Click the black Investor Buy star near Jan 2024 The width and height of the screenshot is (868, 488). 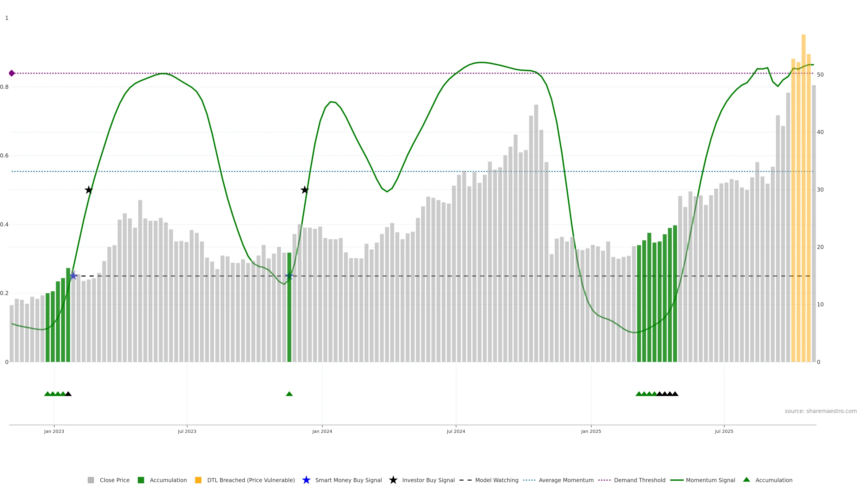(305, 190)
